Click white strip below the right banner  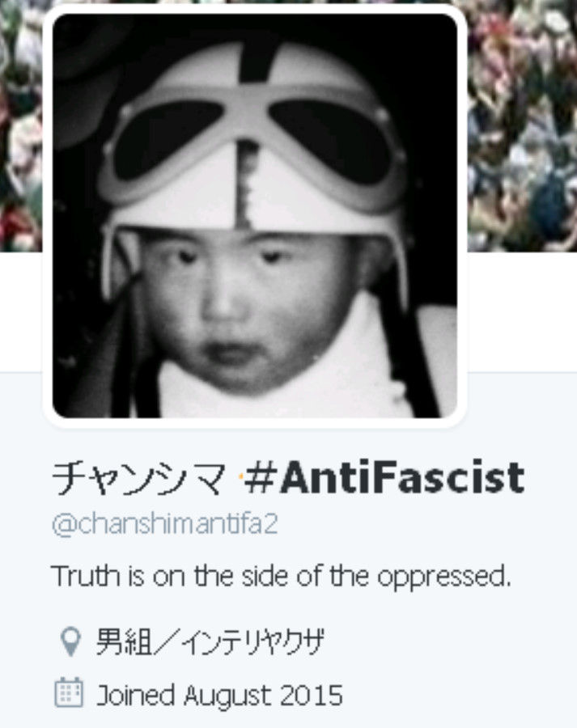522,311
